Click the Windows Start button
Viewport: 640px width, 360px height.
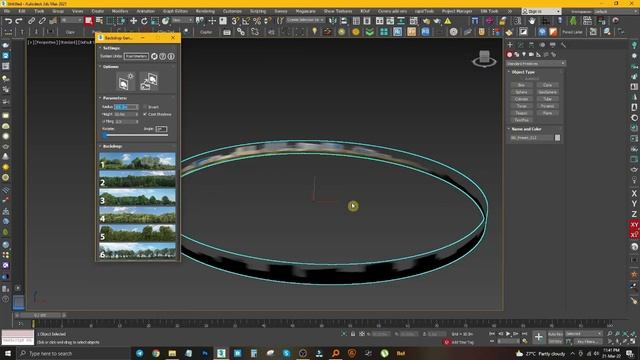tap(8, 353)
